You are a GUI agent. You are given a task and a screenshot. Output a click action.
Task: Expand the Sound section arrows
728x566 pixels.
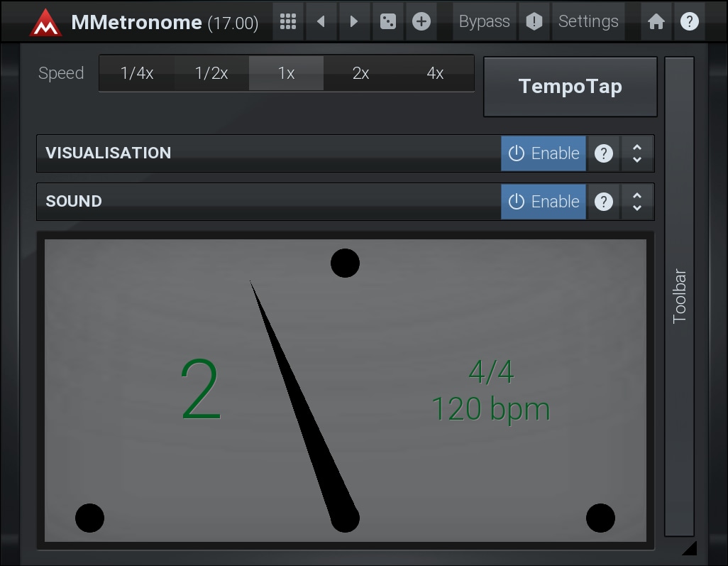click(637, 202)
